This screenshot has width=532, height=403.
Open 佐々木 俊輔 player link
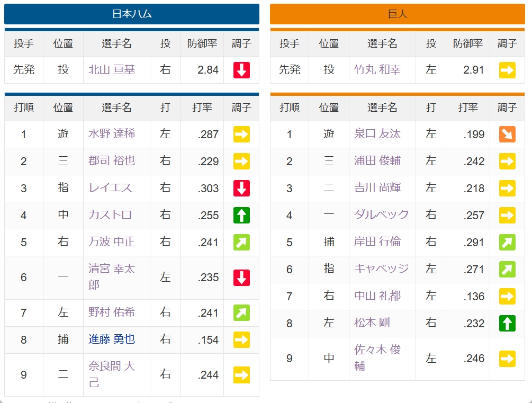[x=377, y=358]
